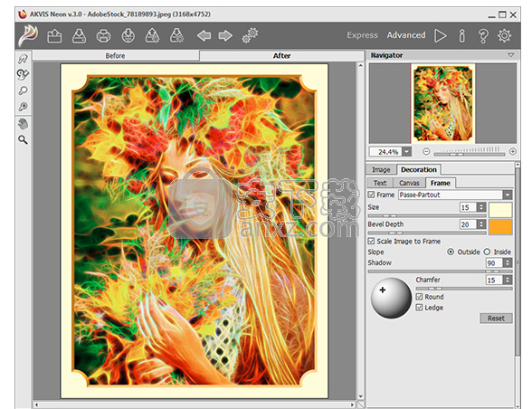Redo with the right arrow icon
The height and width of the screenshot is (409, 532).
(225, 35)
